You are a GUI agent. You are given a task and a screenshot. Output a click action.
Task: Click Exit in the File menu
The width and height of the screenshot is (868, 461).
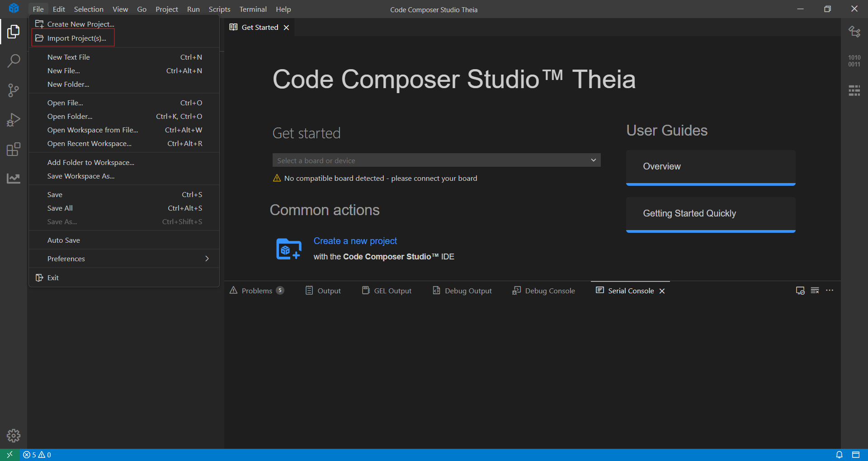124,278
